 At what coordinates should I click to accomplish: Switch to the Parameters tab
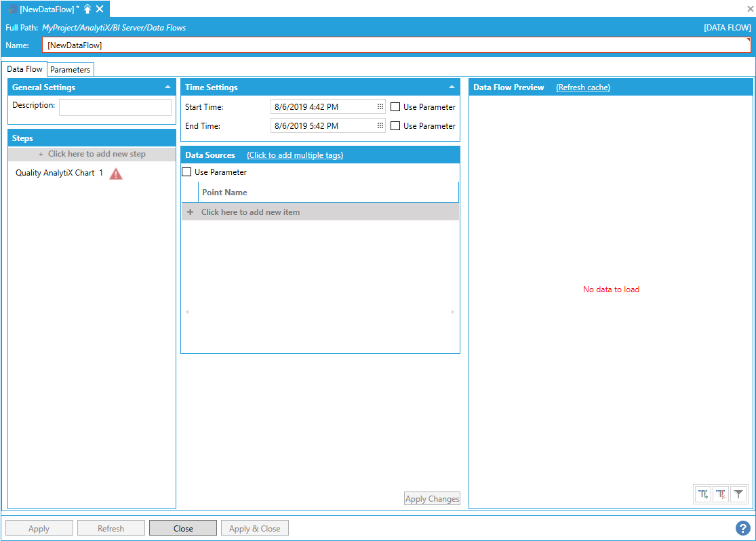coord(71,70)
